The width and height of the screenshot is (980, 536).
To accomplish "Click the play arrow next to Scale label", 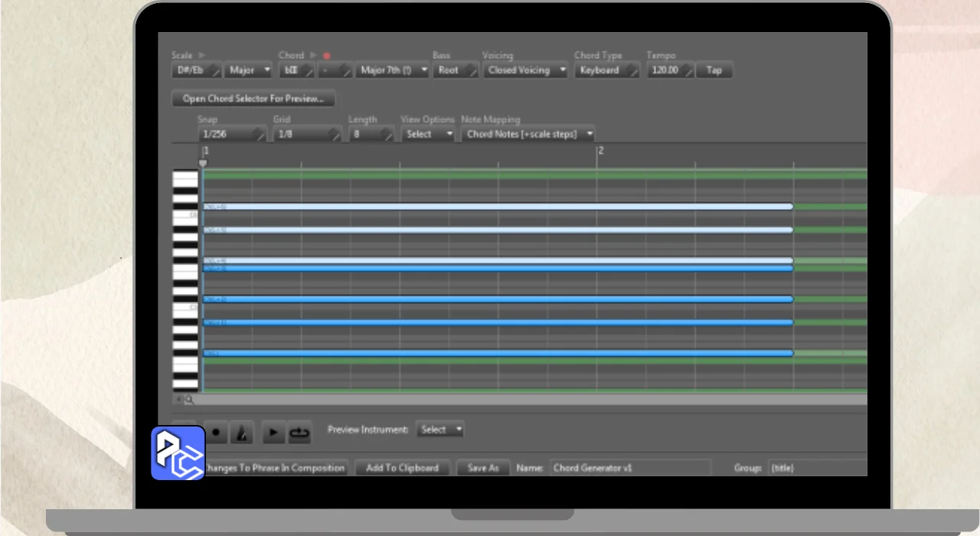I will click(x=202, y=55).
